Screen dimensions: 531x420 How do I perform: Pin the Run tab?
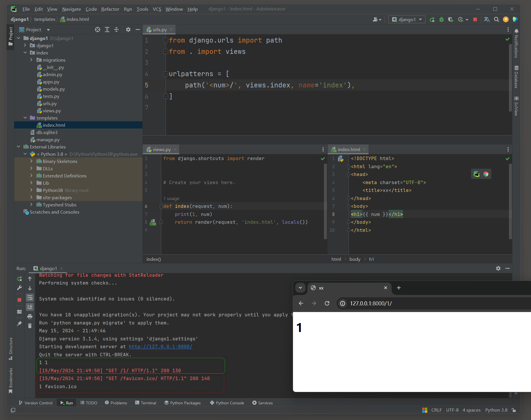tap(19, 324)
